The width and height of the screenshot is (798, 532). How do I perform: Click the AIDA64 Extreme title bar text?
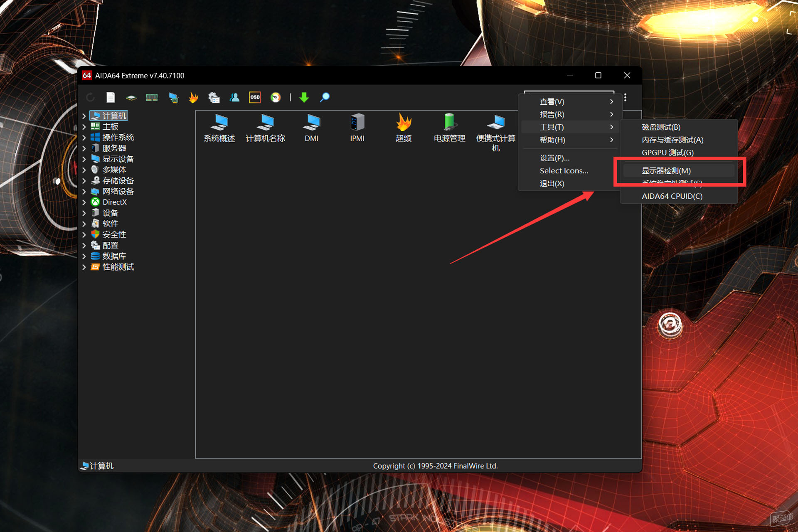tap(140, 76)
